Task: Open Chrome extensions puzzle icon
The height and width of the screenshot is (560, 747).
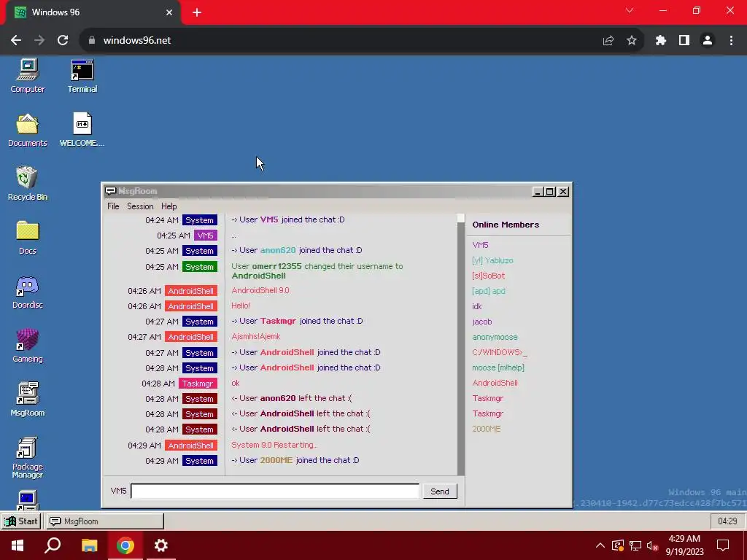Action: coord(660,41)
